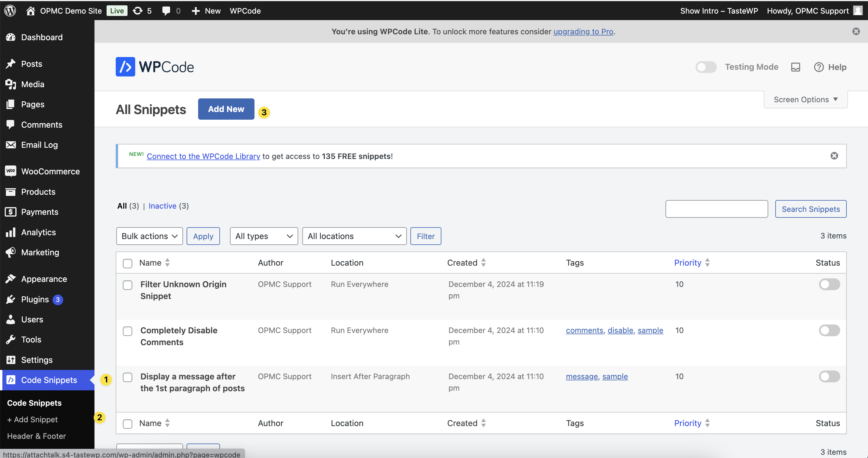Open the updates icon showing 5
868x458 pixels.
tap(138, 10)
